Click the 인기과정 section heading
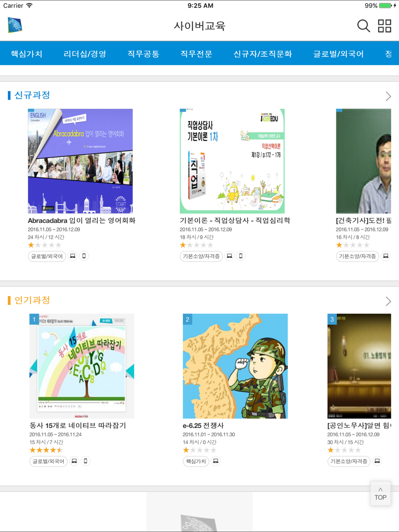 (x=32, y=300)
